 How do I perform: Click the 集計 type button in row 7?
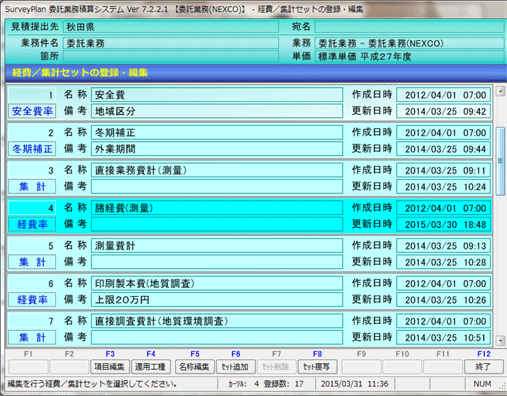pos(32,337)
